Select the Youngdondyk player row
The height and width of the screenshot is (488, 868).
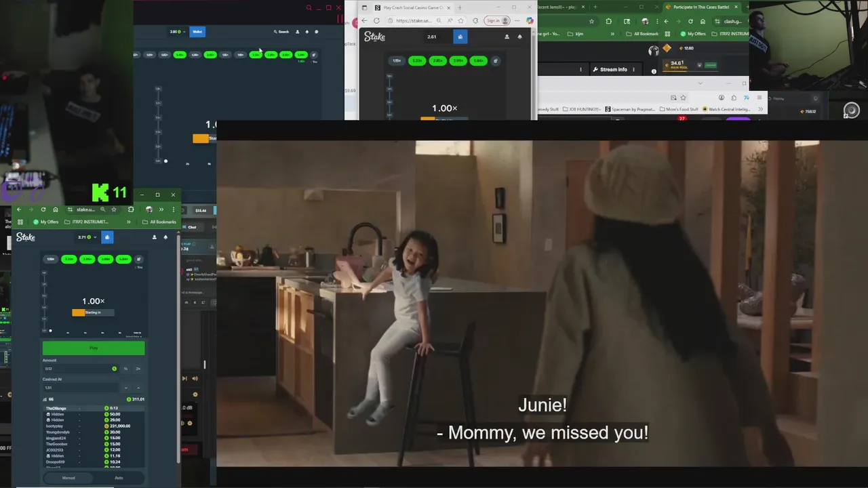tap(94, 432)
